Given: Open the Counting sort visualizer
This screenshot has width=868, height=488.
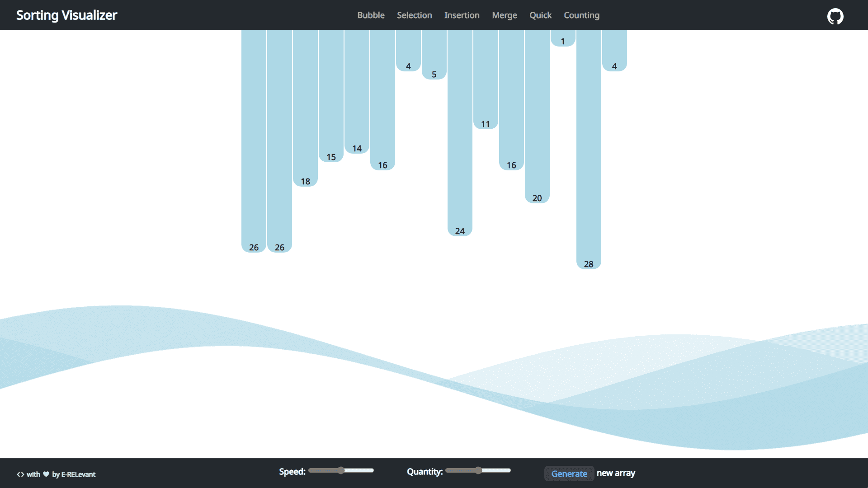Looking at the screenshot, I should [582, 15].
